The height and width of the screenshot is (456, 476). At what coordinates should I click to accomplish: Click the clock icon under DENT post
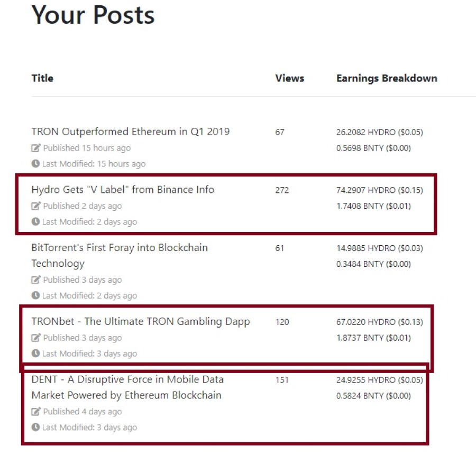coord(35,427)
